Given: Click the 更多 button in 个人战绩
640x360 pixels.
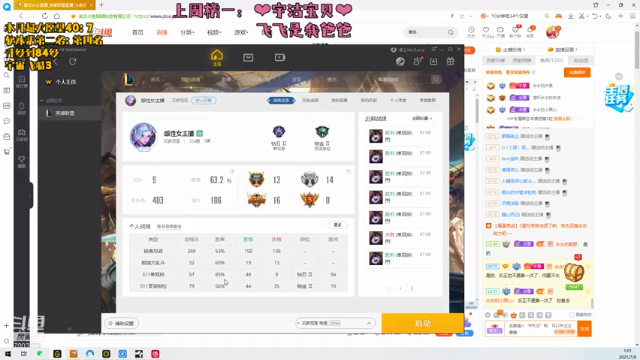Looking at the screenshot, I should pos(337,225).
